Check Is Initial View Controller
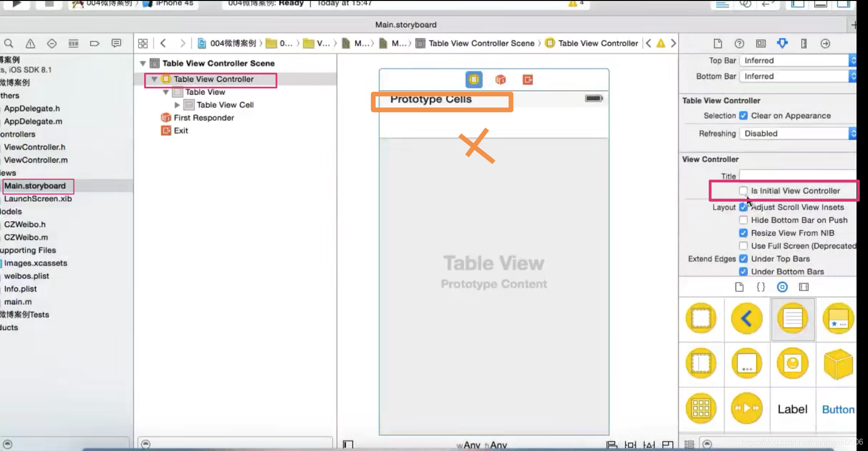 [743, 191]
